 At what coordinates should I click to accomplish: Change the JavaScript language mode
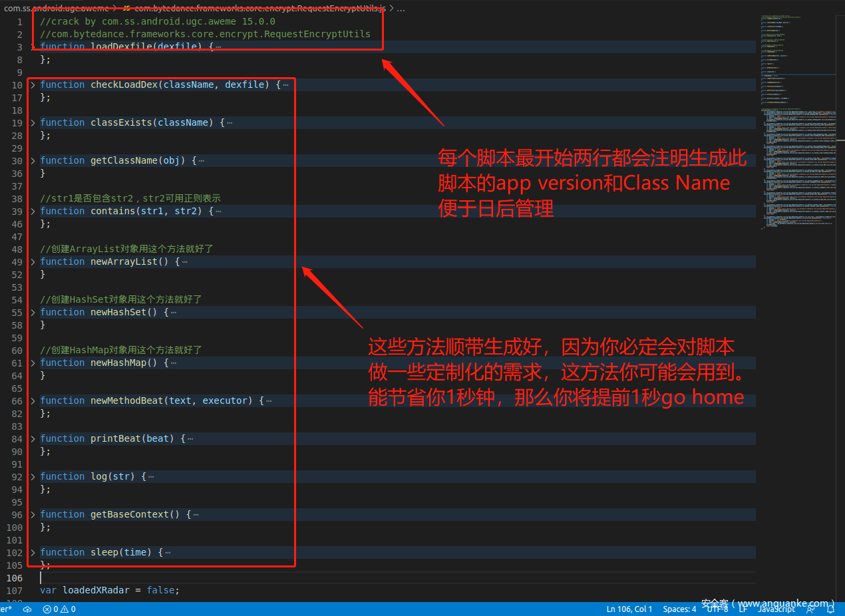pyautogui.click(x=776, y=609)
